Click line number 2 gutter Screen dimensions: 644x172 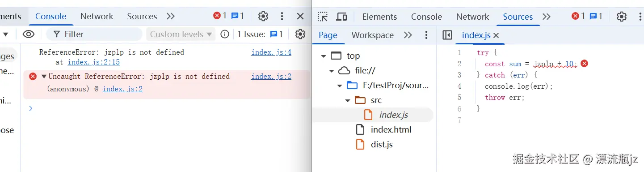coord(459,64)
